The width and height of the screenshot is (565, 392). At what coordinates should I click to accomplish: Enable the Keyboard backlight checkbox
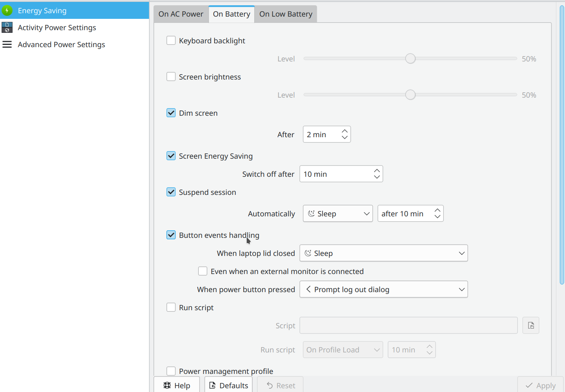[171, 40]
